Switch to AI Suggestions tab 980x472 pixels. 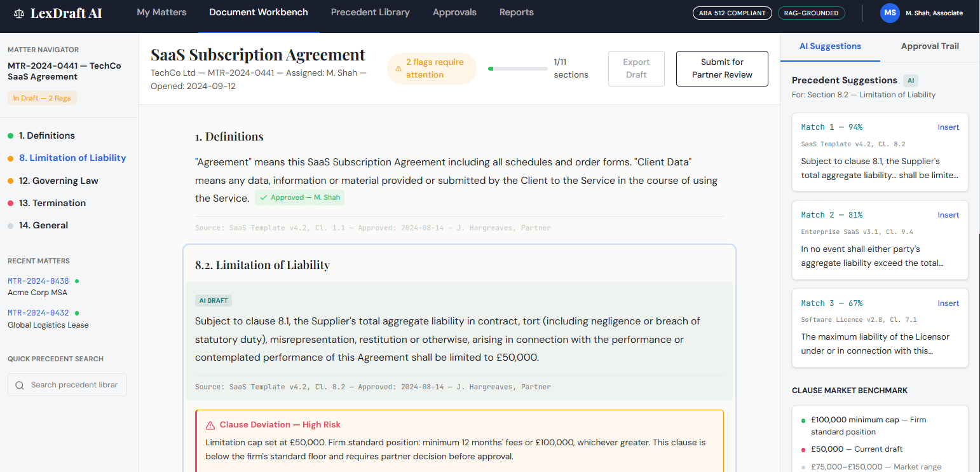830,46
